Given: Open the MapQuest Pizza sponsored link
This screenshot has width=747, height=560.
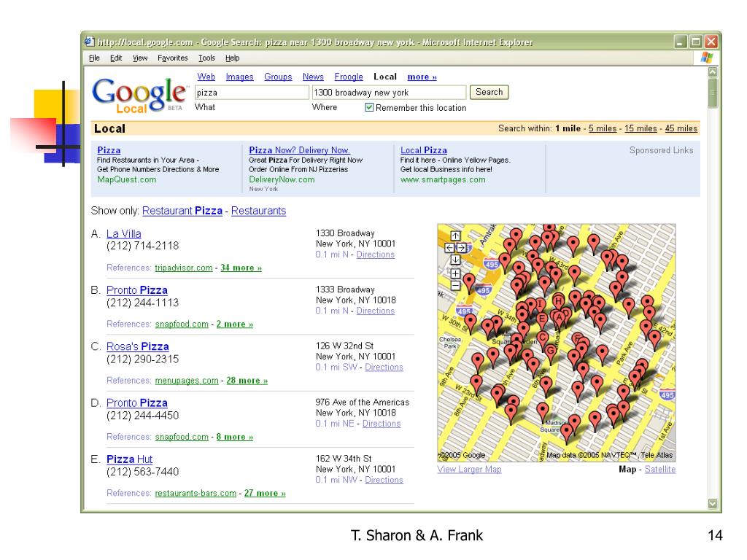Looking at the screenshot, I should pyautogui.click(x=109, y=150).
